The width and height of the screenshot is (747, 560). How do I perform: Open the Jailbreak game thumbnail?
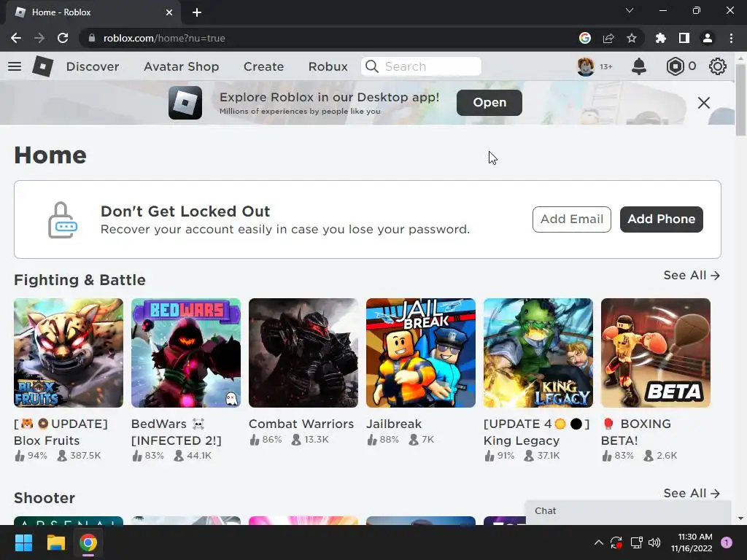tap(421, 353)
